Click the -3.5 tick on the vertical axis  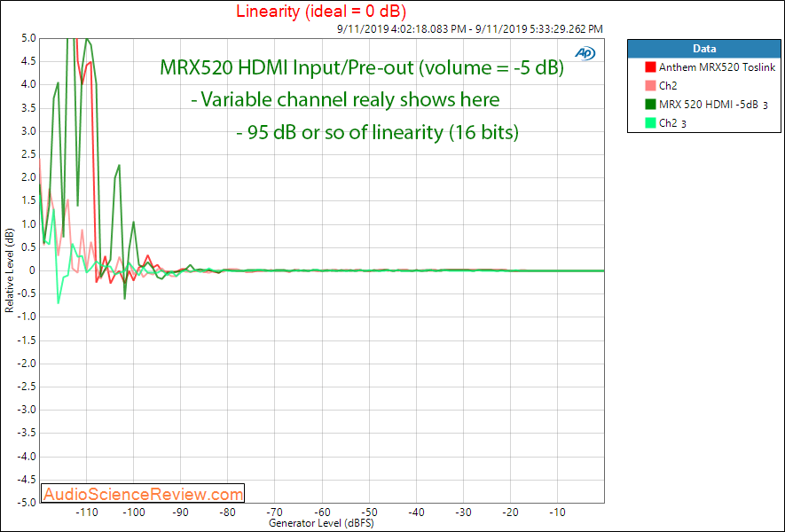(x=27, y=434)
